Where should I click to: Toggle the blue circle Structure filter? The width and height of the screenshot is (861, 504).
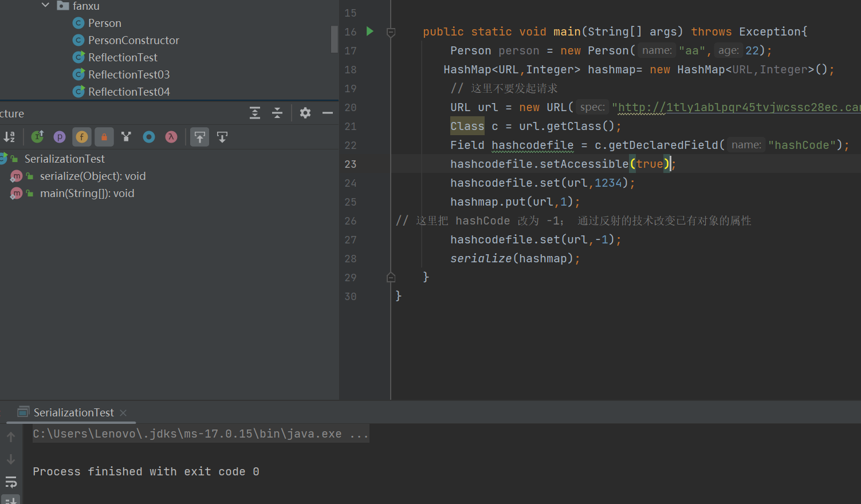click(x=149, y=137)
